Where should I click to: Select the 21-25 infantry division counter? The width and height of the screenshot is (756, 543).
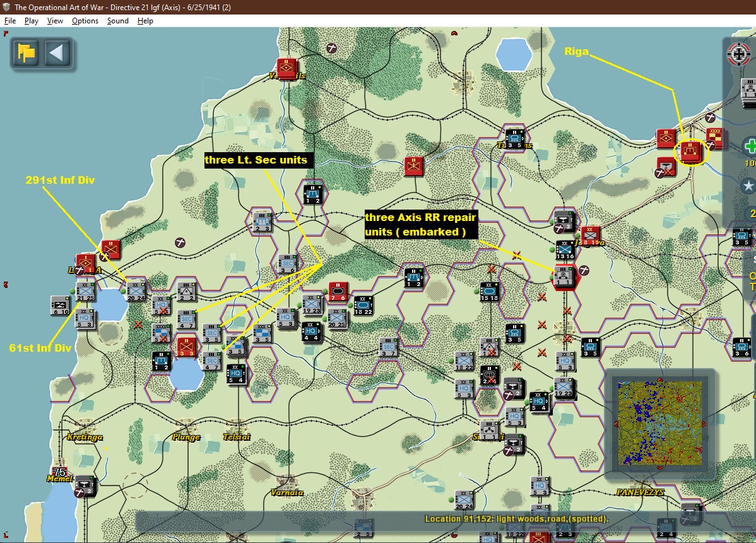click(85, 291)
